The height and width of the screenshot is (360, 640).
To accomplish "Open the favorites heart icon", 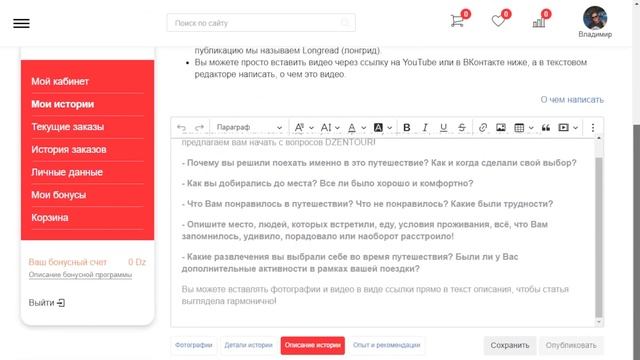I will [x=498, y=20].
